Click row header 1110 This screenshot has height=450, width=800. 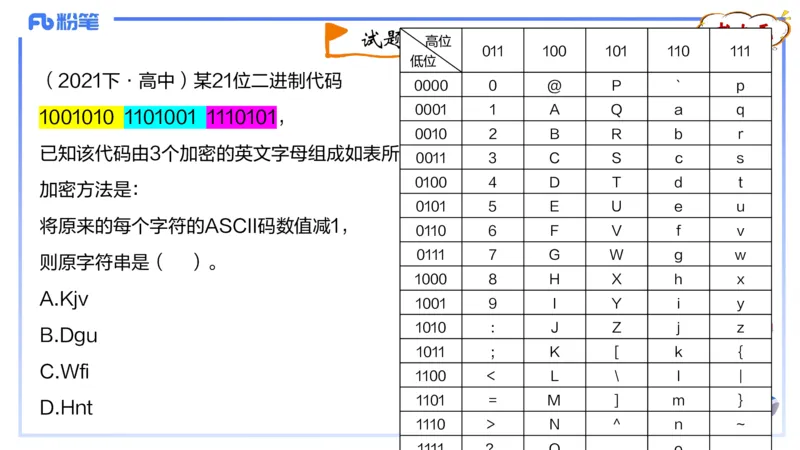(431, 424)
